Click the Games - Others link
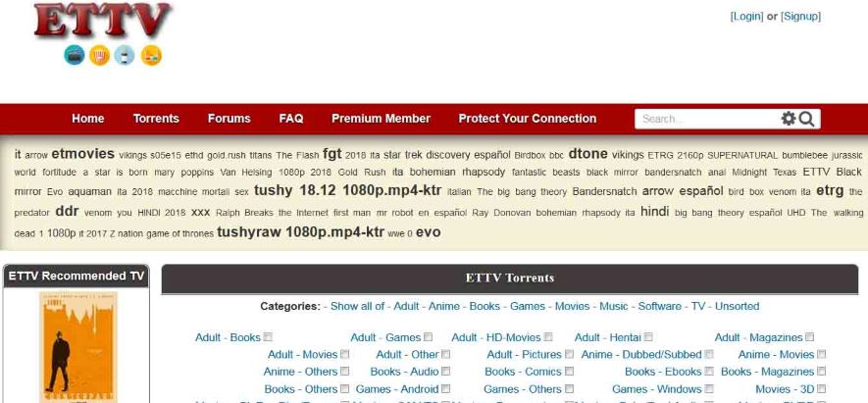 (x=523, y=389)
